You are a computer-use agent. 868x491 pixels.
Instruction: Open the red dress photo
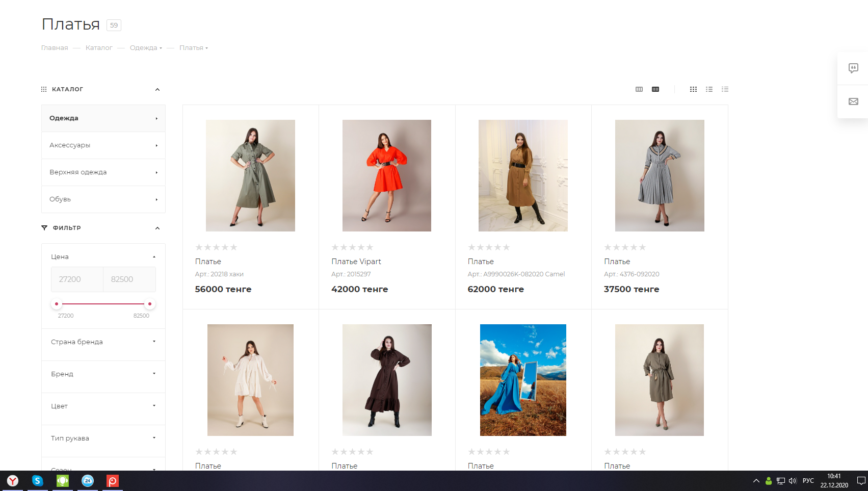(387, 175)
